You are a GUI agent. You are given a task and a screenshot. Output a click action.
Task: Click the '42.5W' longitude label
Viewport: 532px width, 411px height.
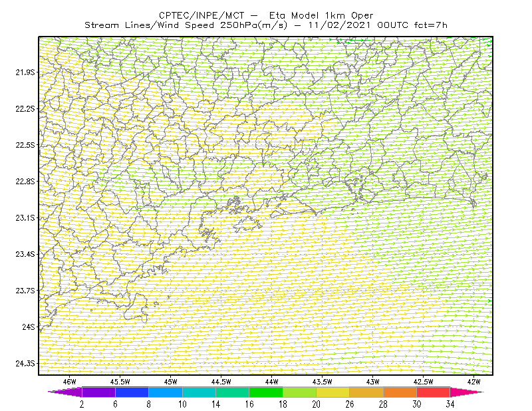(424, 382)
